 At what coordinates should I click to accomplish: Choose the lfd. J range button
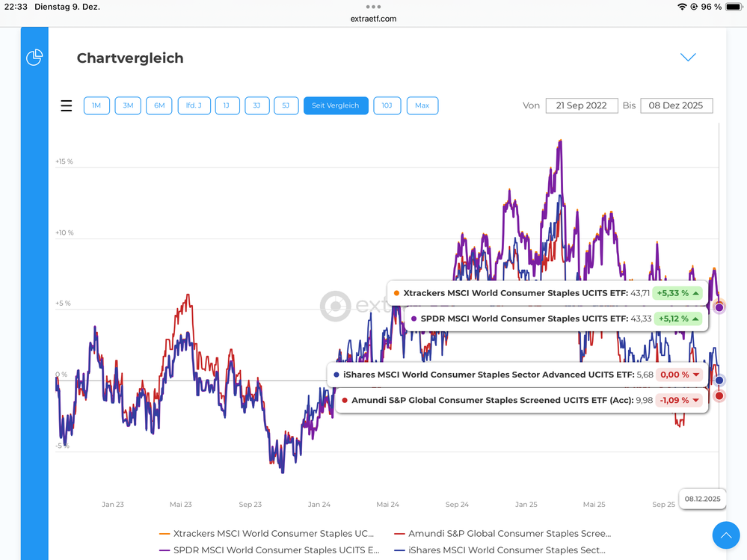(194, 105)
